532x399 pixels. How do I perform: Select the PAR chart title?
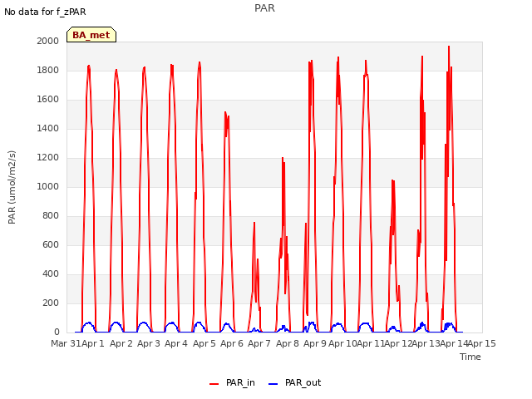[264, 8]
